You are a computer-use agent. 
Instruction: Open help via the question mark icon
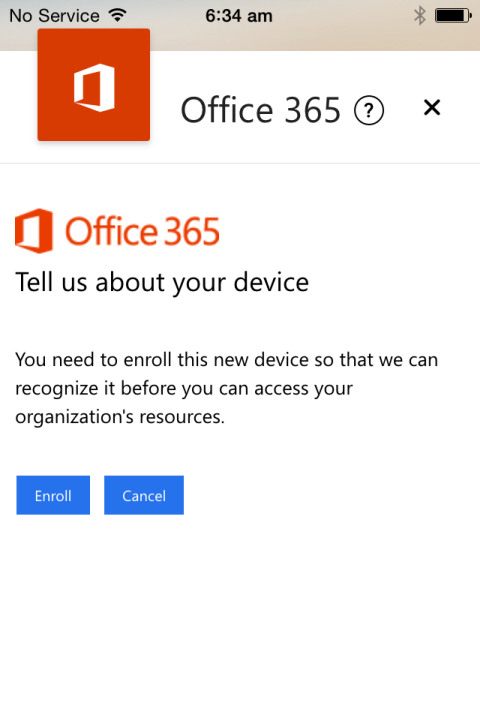[369, 110]
